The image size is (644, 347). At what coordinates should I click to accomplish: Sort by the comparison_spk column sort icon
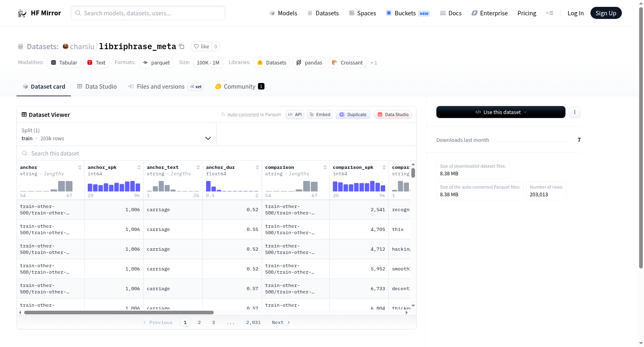(384, 167)
